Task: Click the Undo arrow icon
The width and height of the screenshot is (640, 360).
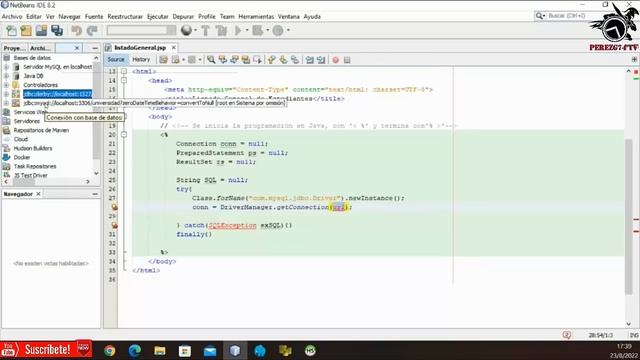Action: [x=76, y=31]
